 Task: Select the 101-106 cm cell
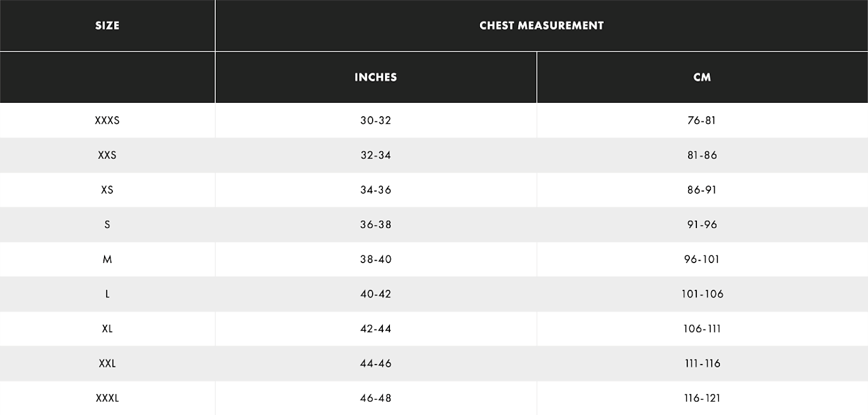702,294
